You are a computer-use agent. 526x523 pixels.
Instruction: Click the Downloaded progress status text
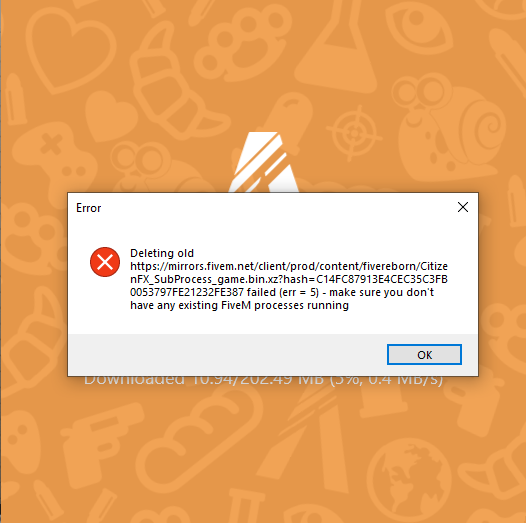263,380
